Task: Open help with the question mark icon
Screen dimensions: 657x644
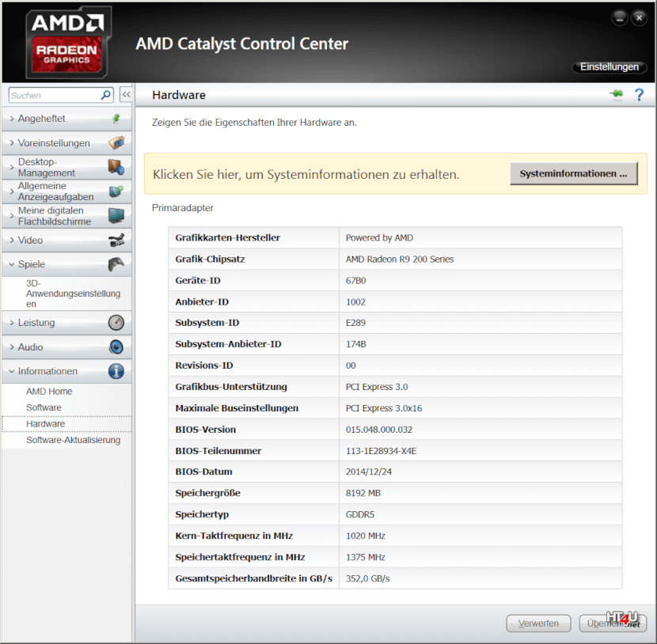Action: 639,95
